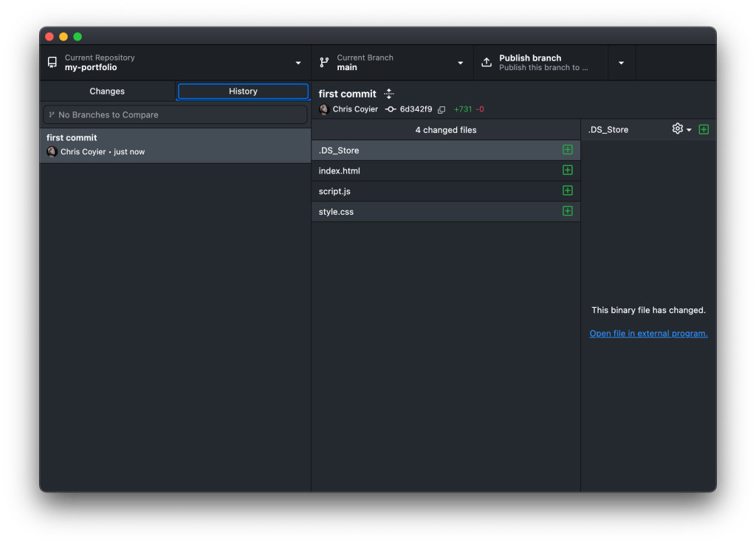756x544 pixels.
Task: Switch to the Changes tab
Action: (106, 91)
